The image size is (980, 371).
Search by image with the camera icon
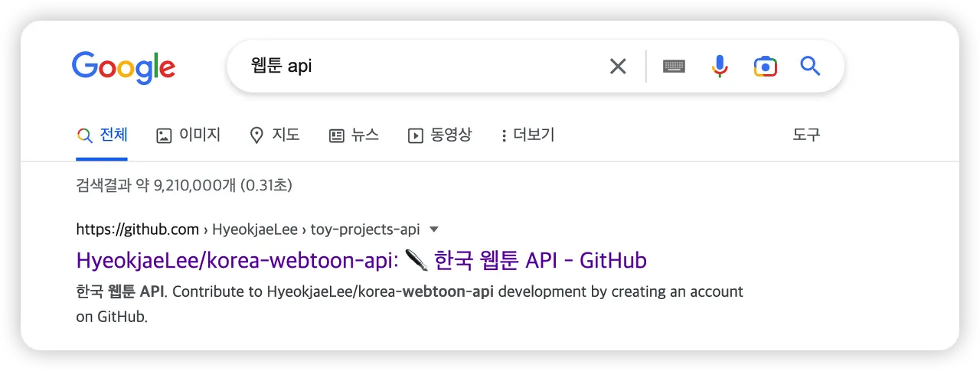[765, 67]
